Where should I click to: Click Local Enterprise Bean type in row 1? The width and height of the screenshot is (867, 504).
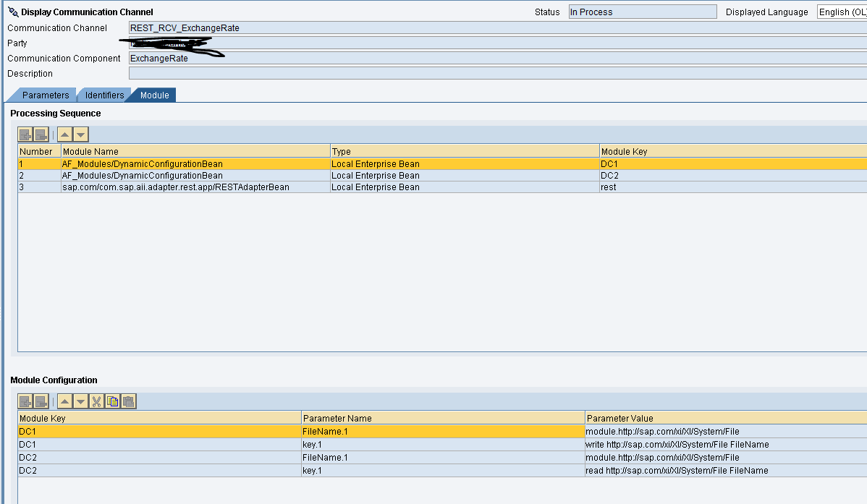tap(465, 163)
